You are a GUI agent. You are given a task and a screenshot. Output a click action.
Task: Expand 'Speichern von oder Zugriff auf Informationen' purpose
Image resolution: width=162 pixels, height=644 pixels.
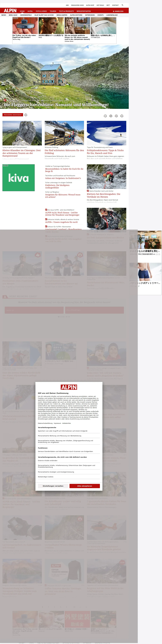[x=69, y=431]
